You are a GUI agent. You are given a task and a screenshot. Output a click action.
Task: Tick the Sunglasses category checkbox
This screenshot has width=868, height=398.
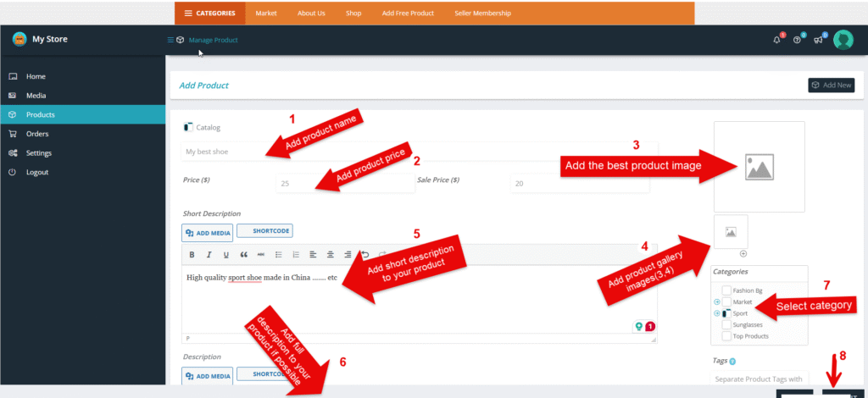[726, 324]
